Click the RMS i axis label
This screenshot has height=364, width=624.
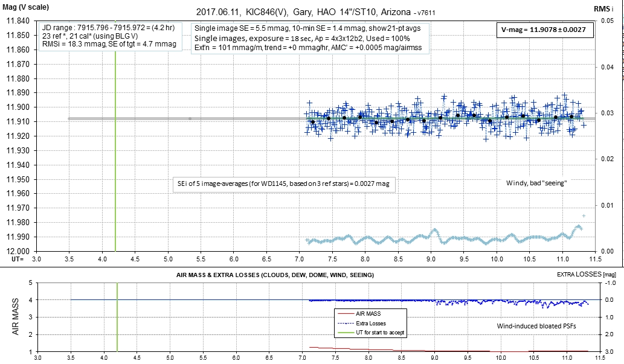pos(608,10)
